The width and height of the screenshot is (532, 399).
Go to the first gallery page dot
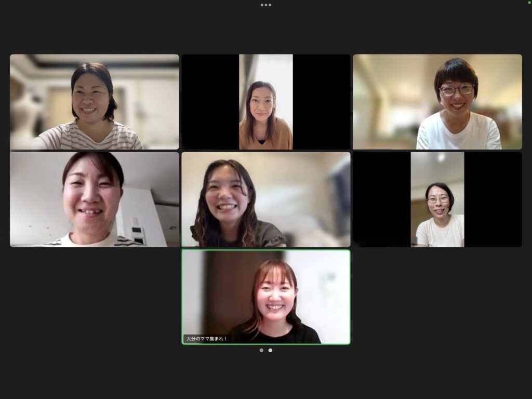coord(261,350)
